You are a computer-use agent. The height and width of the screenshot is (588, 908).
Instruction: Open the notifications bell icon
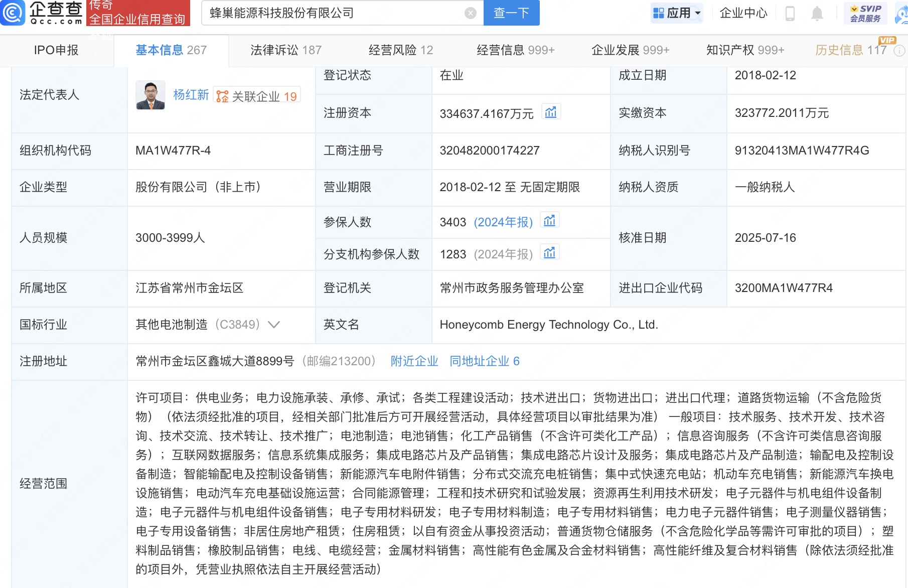point(817,13)
